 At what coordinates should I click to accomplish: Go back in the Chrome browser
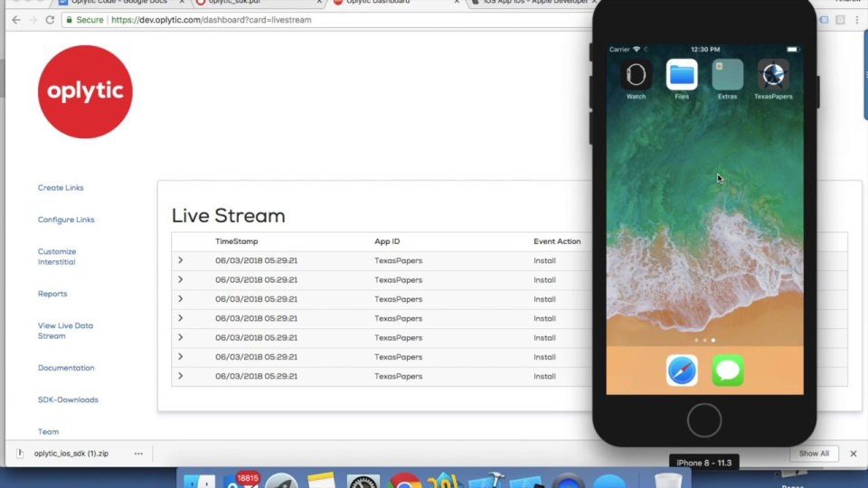tap(16, 20)
